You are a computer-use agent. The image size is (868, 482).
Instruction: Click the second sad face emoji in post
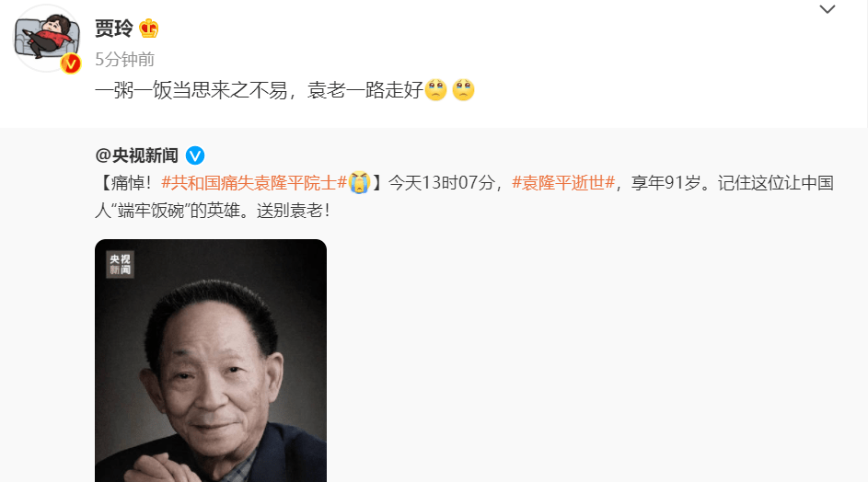[x=463, y=89]
